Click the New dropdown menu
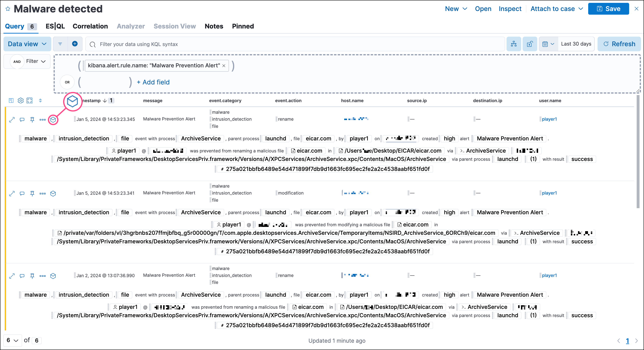 (x=456, y=9)
